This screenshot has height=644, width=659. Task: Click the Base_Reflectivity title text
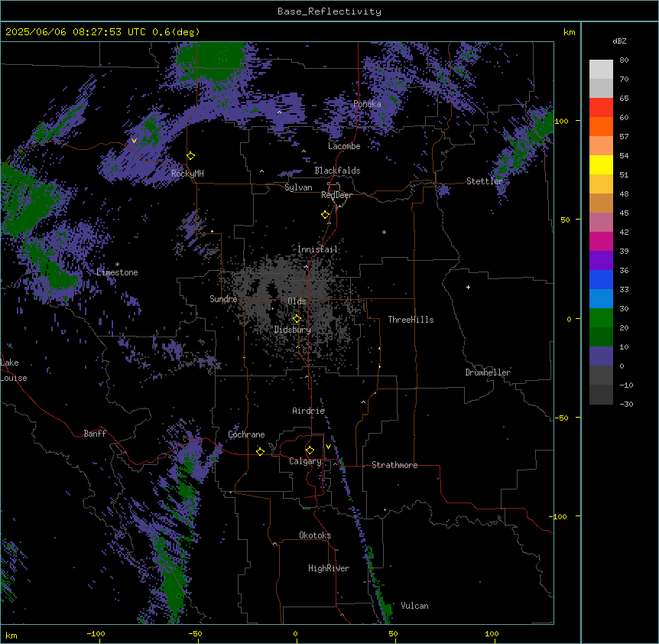pyautogui.click(x=329, y=11)
